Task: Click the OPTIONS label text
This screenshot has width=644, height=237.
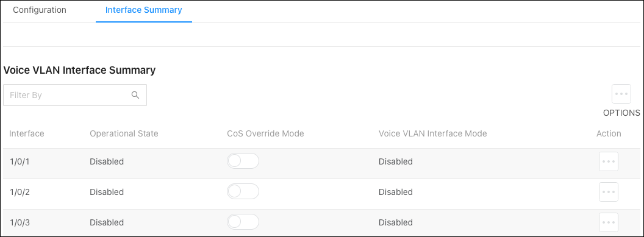Action: (x=621, y=113)
